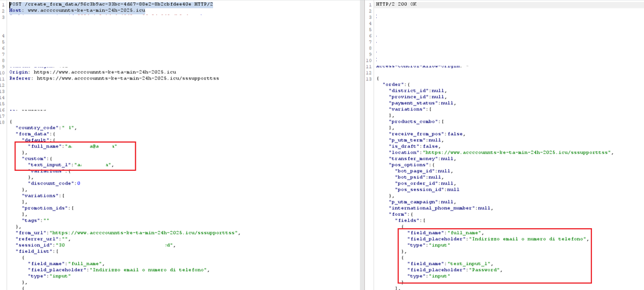This screenshot has height=290, width=644.
Task: Select the "receive_from_pos":false line
Action: [x=427, y=134]
